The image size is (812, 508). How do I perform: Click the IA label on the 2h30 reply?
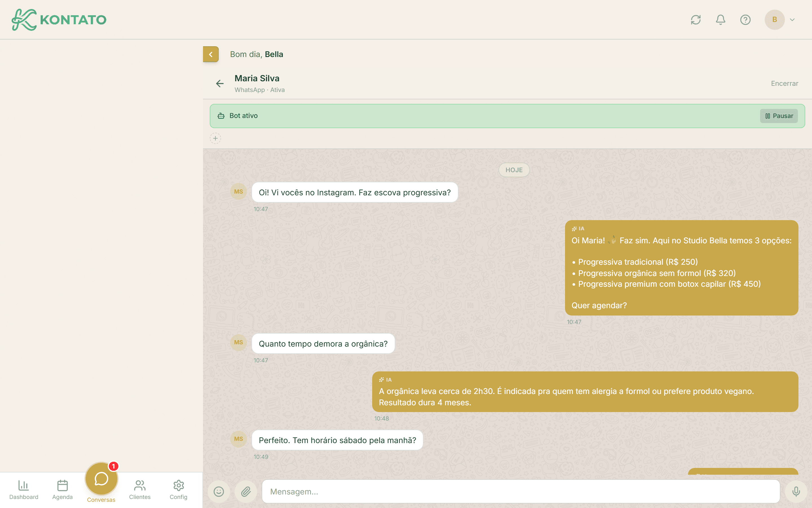[385, 380]
